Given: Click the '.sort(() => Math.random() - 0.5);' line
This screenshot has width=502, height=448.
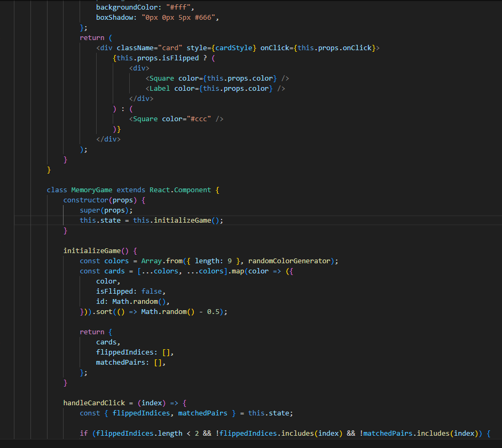Looking at the screenshot, I should tap(154, 312).
